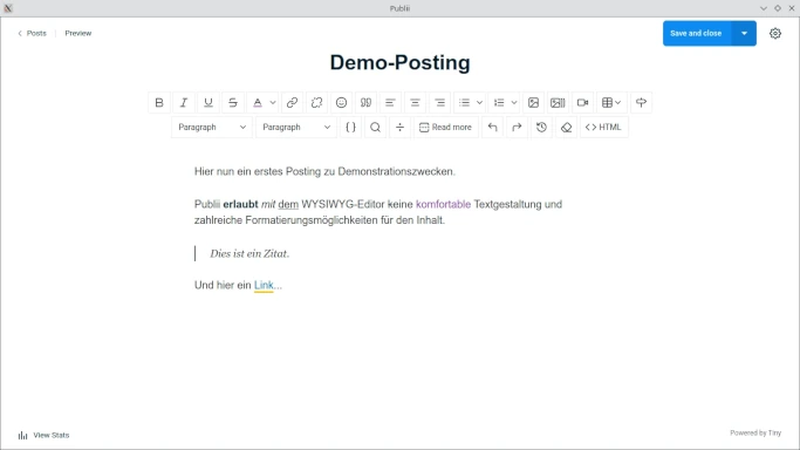The image size is (800, 450).
Task: Expand numbered list style options
Action: coord(514,103)
